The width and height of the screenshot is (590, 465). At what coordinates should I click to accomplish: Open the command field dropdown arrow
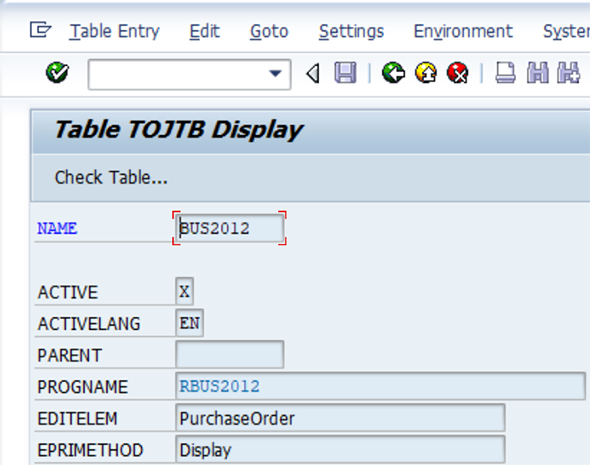275,73
